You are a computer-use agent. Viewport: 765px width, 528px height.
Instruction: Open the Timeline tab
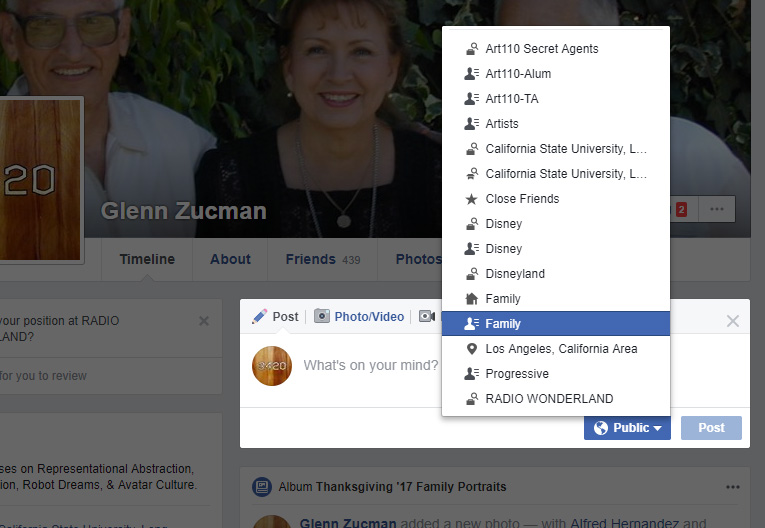coord(147,259)
